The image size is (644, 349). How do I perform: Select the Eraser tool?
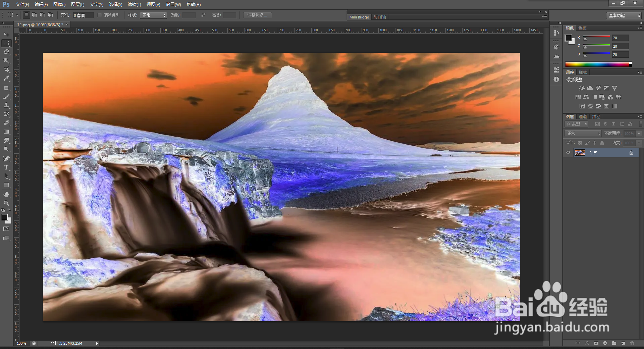[6, 123]
